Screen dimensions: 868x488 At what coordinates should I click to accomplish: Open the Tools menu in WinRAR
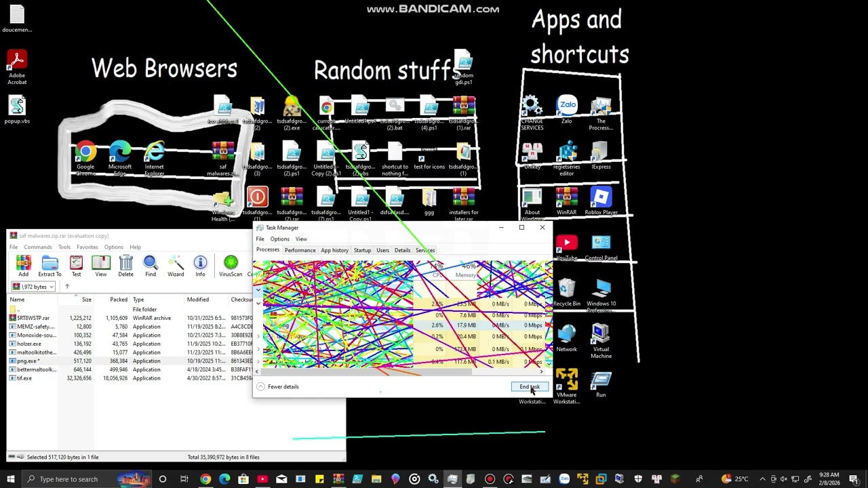(64, 247)
